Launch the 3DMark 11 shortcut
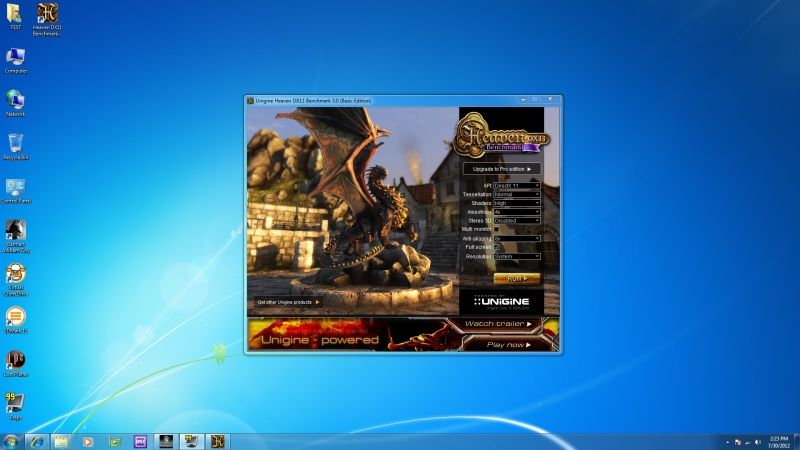Image resolution: width=800 pixels, height=450 pixels. point(15,320)
